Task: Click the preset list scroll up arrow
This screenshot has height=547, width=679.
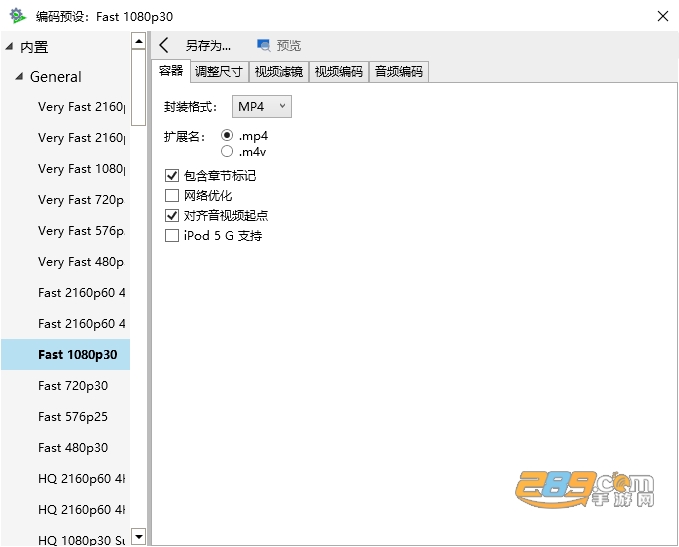Action: point(139,41)
